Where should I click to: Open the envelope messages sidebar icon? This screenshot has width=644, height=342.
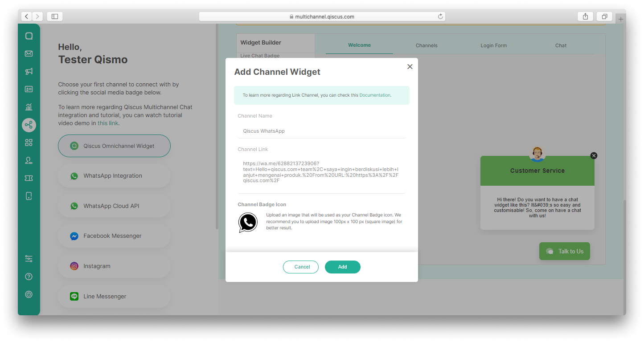[29, 53]
